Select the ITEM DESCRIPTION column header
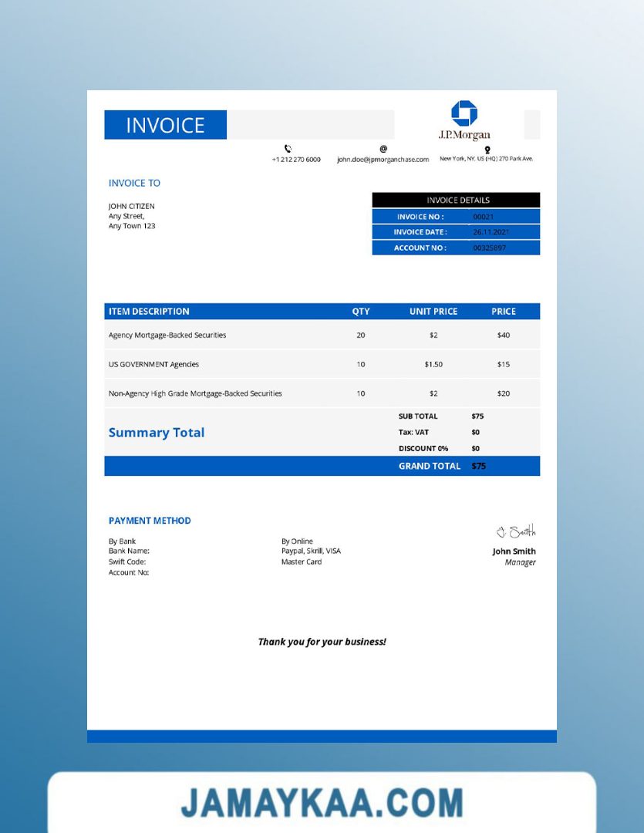Image resolution: width=644 pixels, height=833 pixels. [x=149, y=312]
